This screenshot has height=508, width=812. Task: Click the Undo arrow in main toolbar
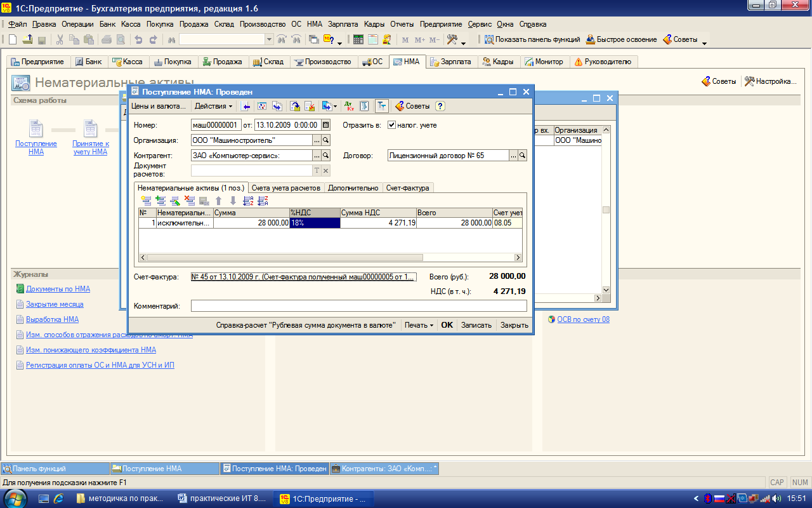[x=139, y=39]
